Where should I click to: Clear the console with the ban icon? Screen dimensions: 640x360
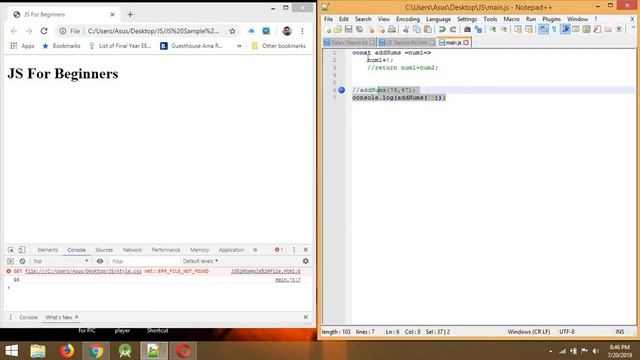coord(22,261)
